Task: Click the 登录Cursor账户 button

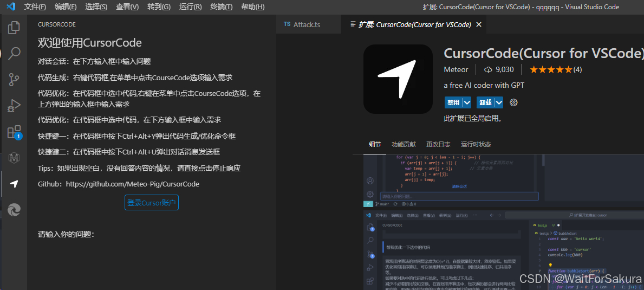Action: (x=152, y=203)
